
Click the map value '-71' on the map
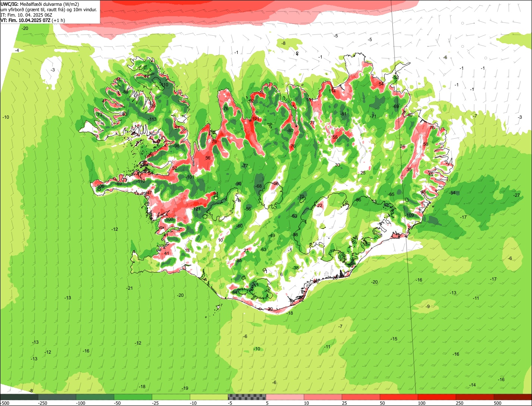(x=373, y=116)
